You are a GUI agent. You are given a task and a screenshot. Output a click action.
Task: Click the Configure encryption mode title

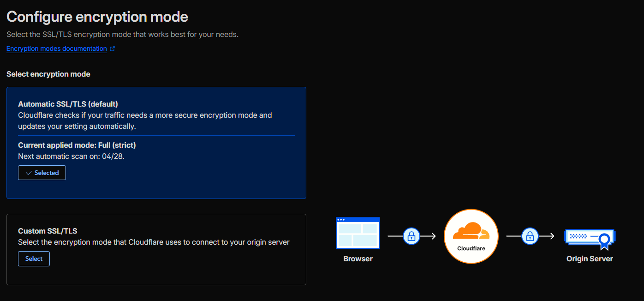tap(97, 17)
